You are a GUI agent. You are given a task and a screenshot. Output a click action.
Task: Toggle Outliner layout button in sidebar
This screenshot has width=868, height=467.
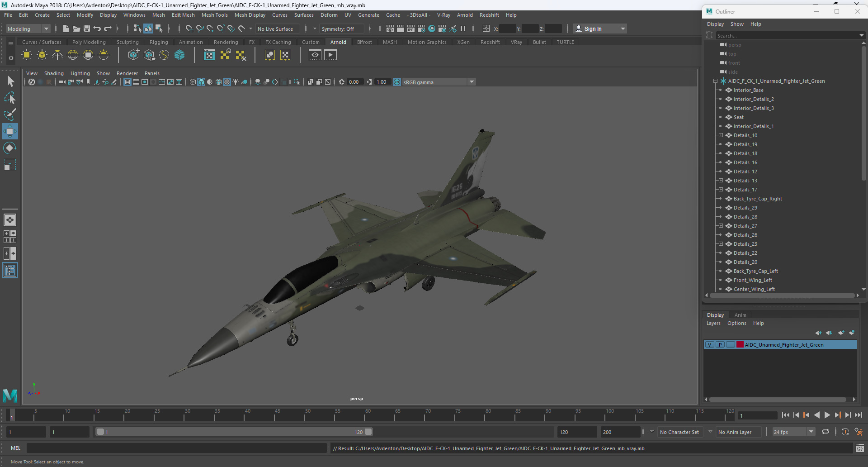tap(10, 271)
